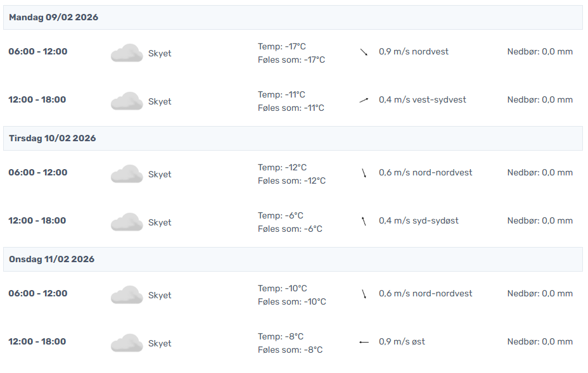The height and width of the screenshot is (373, 588).
Task: Click the Temp: -17°C reading
Action: [x=282, y=46]
